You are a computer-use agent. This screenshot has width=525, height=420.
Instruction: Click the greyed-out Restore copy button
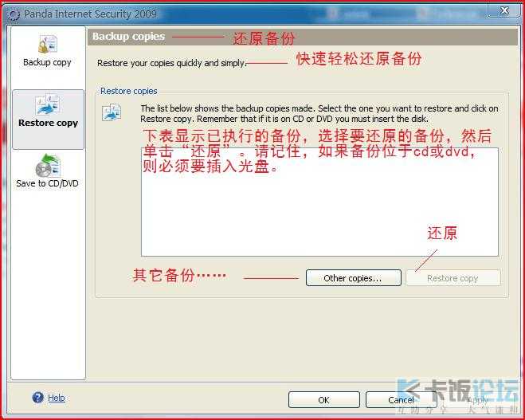pyautogui.click(x=453, y=278)
